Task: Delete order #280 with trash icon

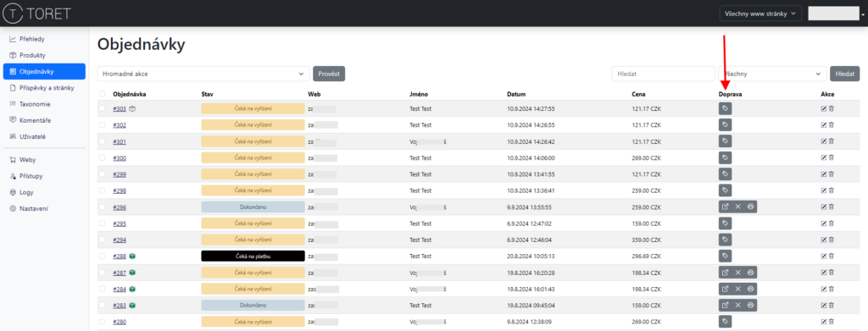Action: pos(832,322)
